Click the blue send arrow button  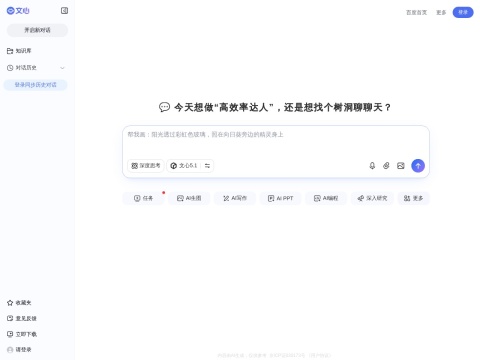[418, 166]
